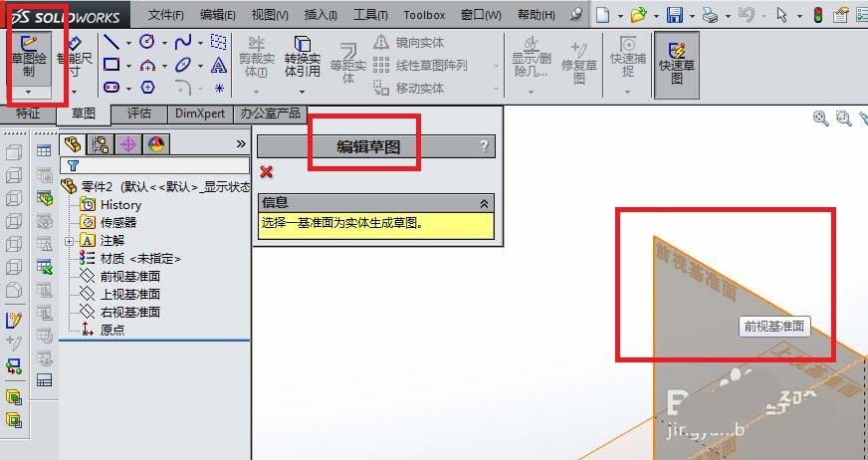The height and width of the screenshot is (460, 868).
Task: Switch to the 特征 tab
Action: tap(28, 115)
